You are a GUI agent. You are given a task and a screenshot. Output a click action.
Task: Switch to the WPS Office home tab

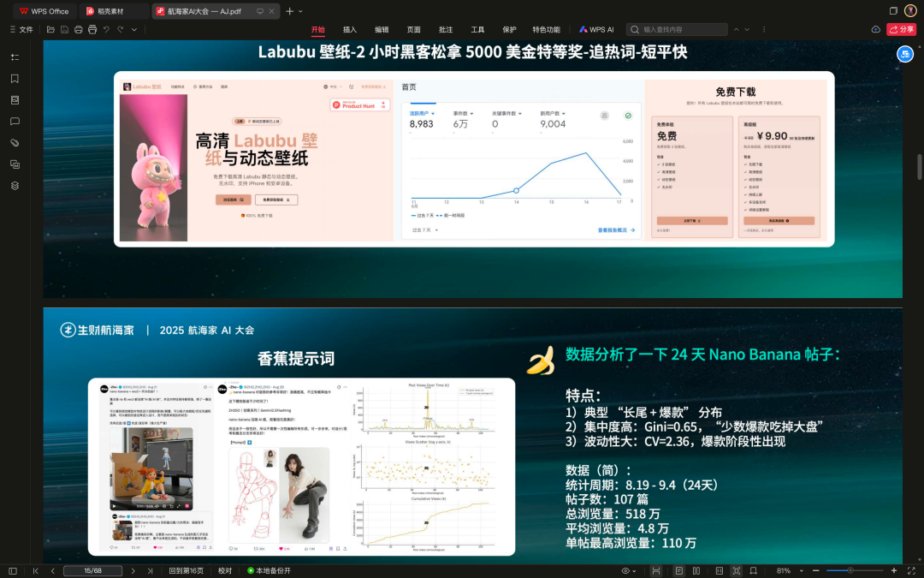(44, 11)
